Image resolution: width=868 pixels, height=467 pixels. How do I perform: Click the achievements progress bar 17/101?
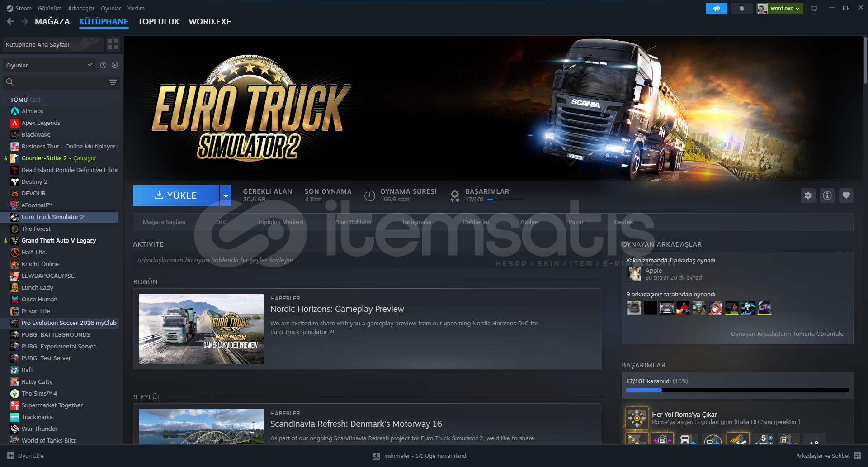pyautogui.click(x=737, y=390)
